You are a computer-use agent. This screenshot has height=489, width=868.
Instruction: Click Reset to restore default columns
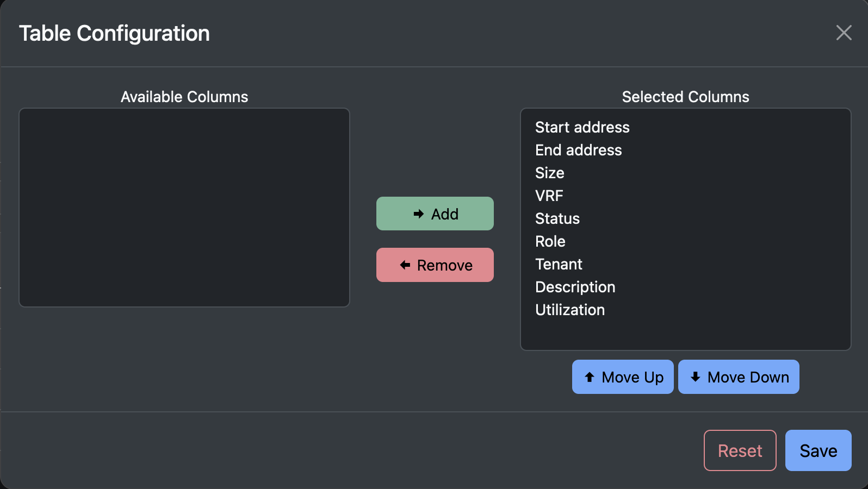pos(740,450)
